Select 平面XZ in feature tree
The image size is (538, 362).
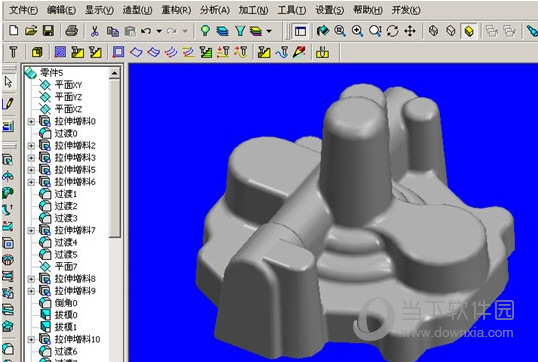(x=68, y=109)
